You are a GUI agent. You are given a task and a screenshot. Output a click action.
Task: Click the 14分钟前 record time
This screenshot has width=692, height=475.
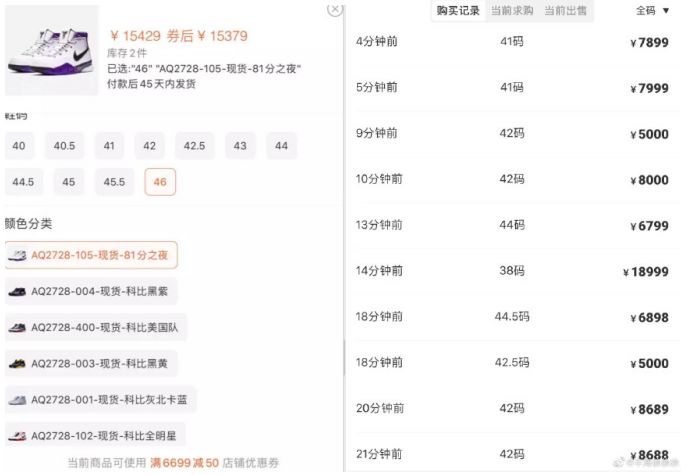point(379,271)
